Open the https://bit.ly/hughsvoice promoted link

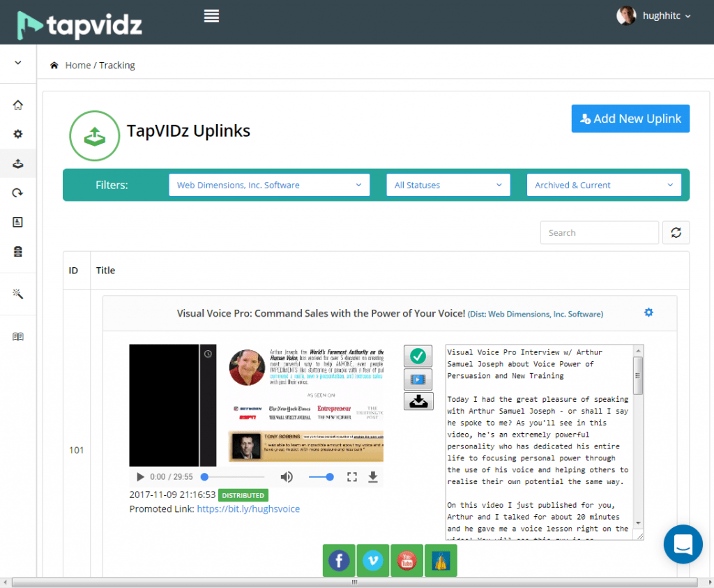tap(248, 508)
